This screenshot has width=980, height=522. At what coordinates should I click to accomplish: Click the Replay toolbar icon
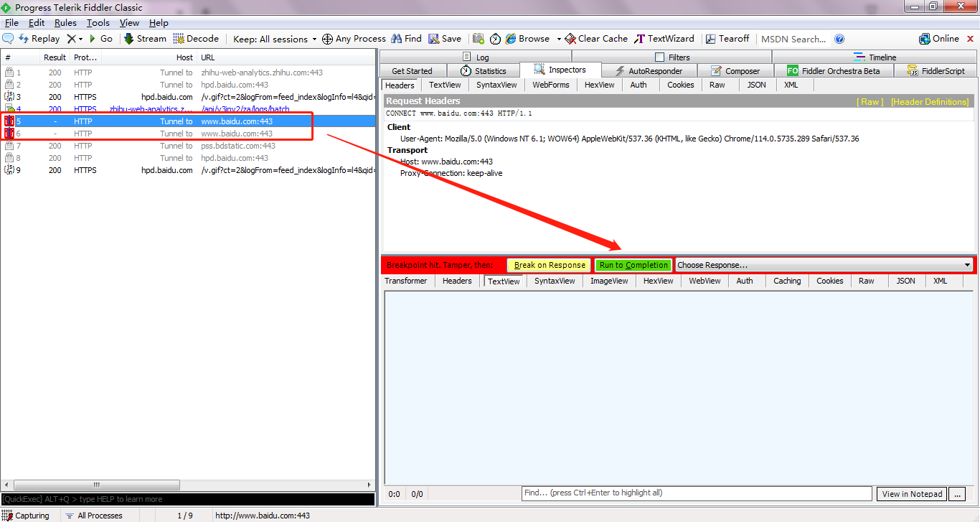click(24, 39)
